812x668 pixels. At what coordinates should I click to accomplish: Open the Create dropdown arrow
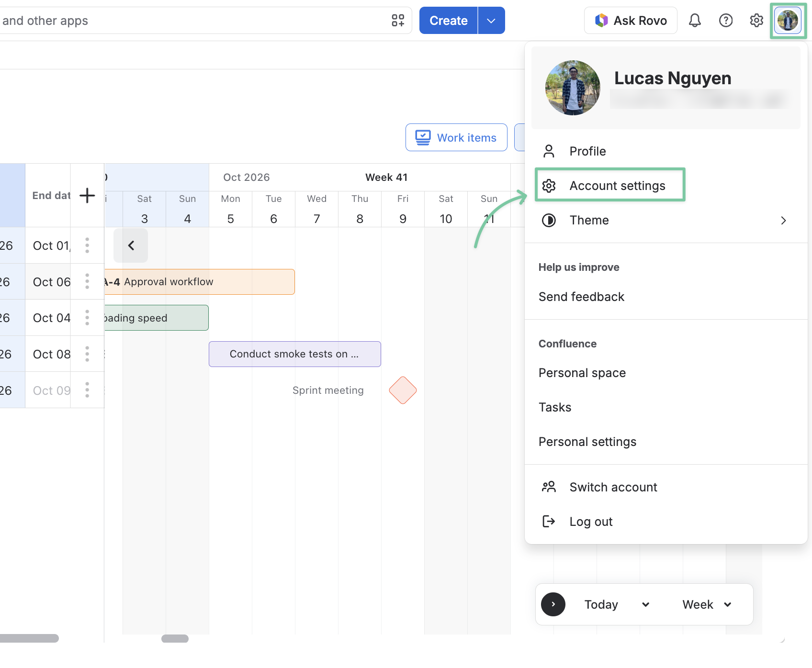491,21
